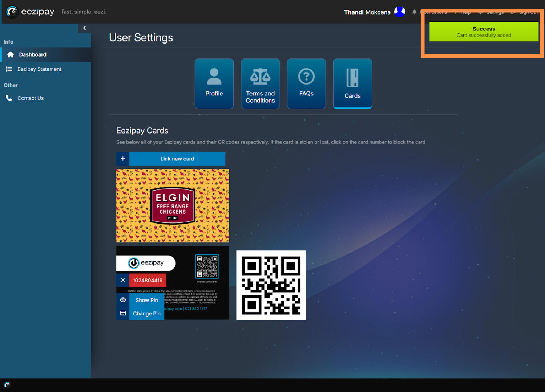Click the Dashboard home icon

[x=11, y=54]
